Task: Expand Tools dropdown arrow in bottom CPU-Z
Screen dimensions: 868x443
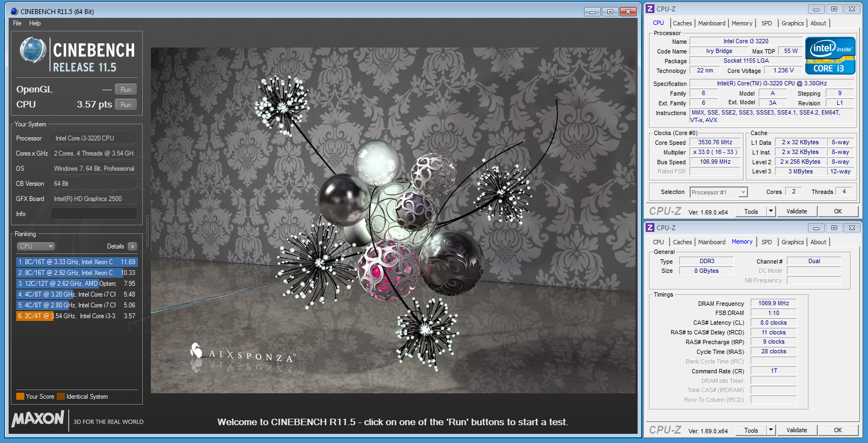Action: tap(771, 431)
